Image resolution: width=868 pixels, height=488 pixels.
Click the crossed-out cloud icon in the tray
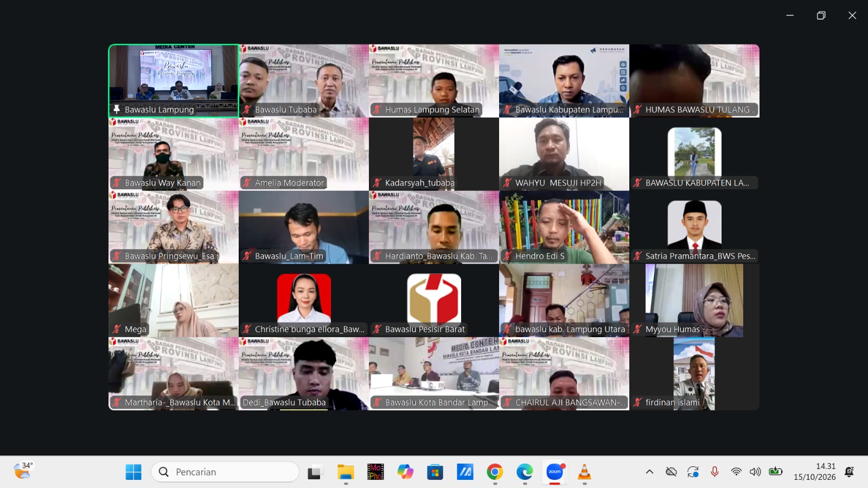click(671, 472)
